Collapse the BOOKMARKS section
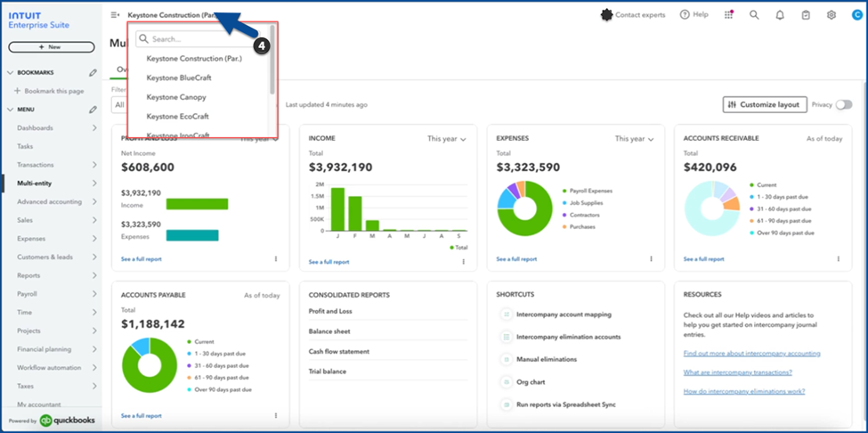This screenshot has width=868, height=433. pos(10,72)
